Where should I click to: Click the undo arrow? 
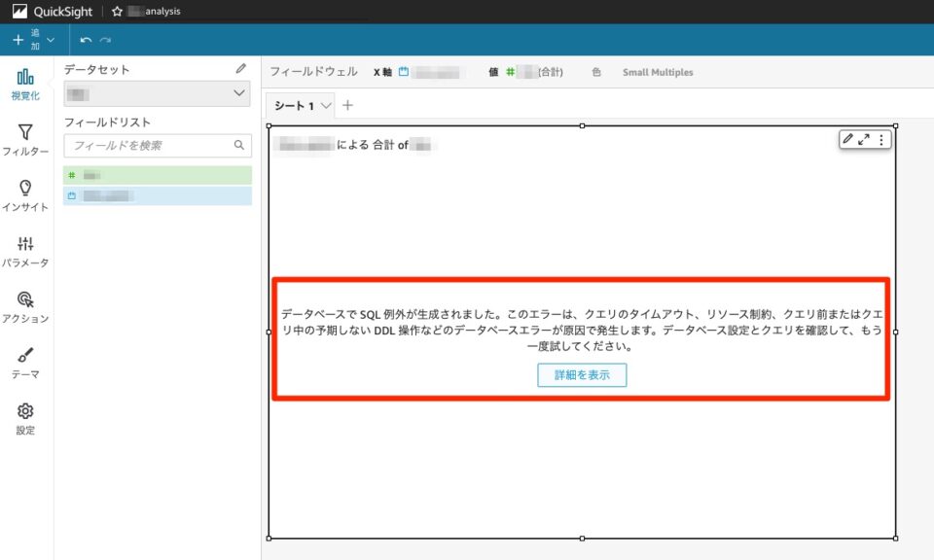tap(86, 40)
